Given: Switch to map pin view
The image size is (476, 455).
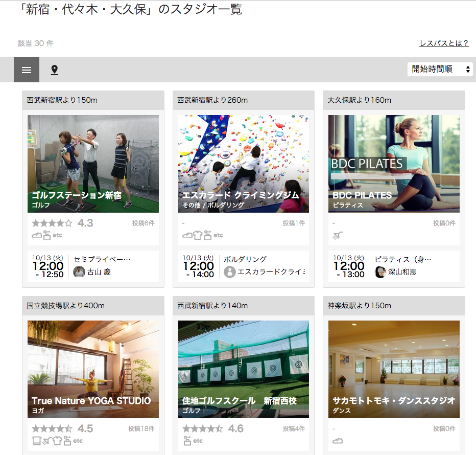Looking at the screenshot, I should coord(54,70).
